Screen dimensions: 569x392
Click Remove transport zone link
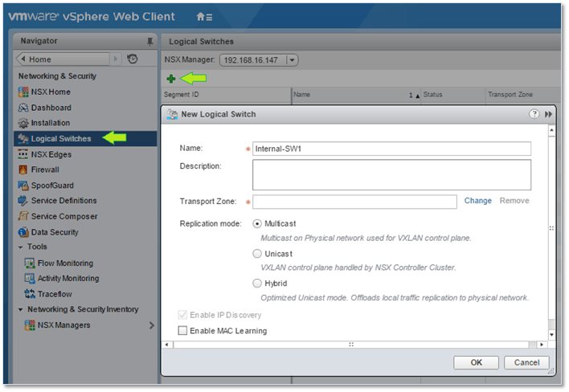click(514, 201)
